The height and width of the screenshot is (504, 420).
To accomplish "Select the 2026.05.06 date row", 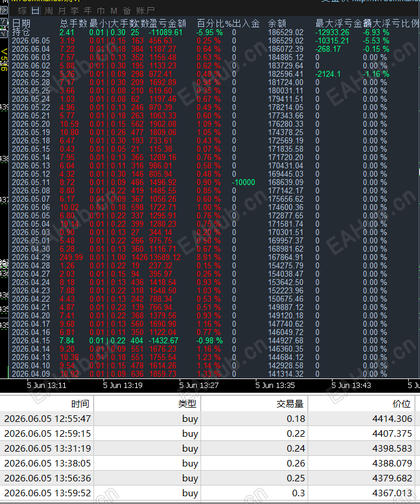I will point(31,208).
